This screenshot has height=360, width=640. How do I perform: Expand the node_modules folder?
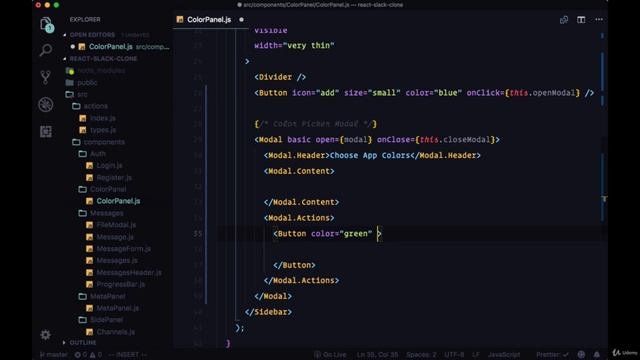pos(101,71)
